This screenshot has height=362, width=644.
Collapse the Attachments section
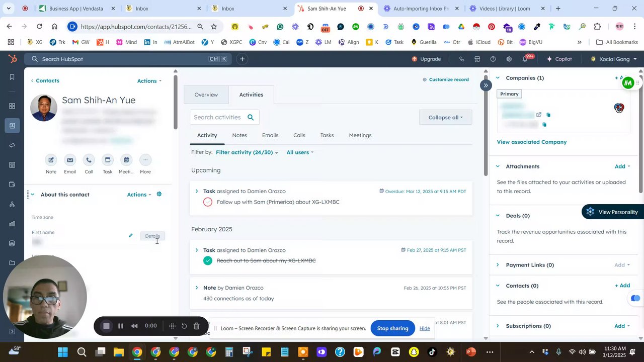pyautogui.click(x=498, y=166)
